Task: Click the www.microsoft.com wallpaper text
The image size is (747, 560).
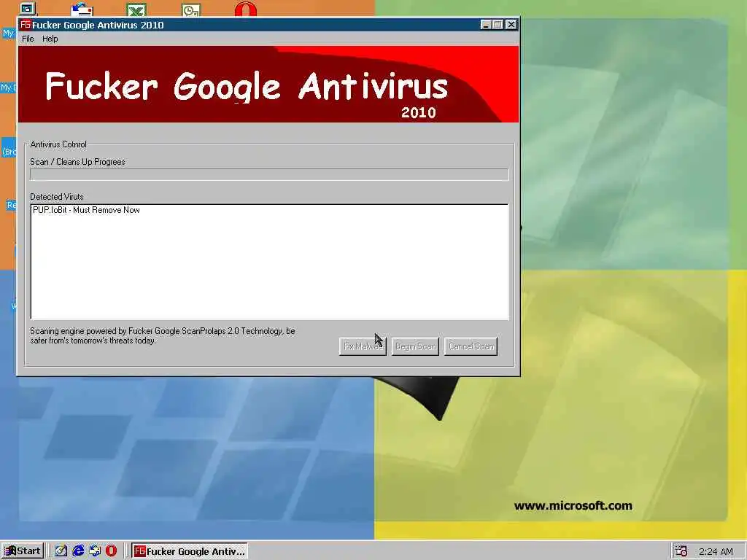Action: [x=573, y=506]
